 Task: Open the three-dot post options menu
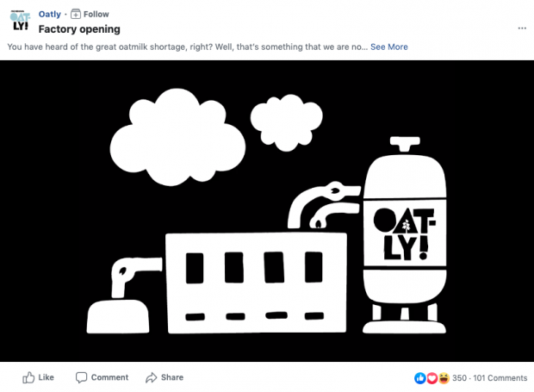pyautogui.click(x=522, y=28)
